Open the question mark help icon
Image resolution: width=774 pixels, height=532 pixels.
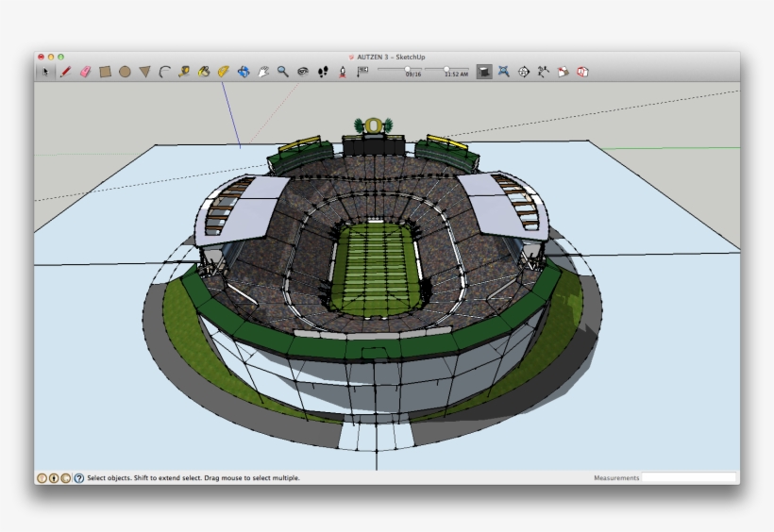click(78, 477)
